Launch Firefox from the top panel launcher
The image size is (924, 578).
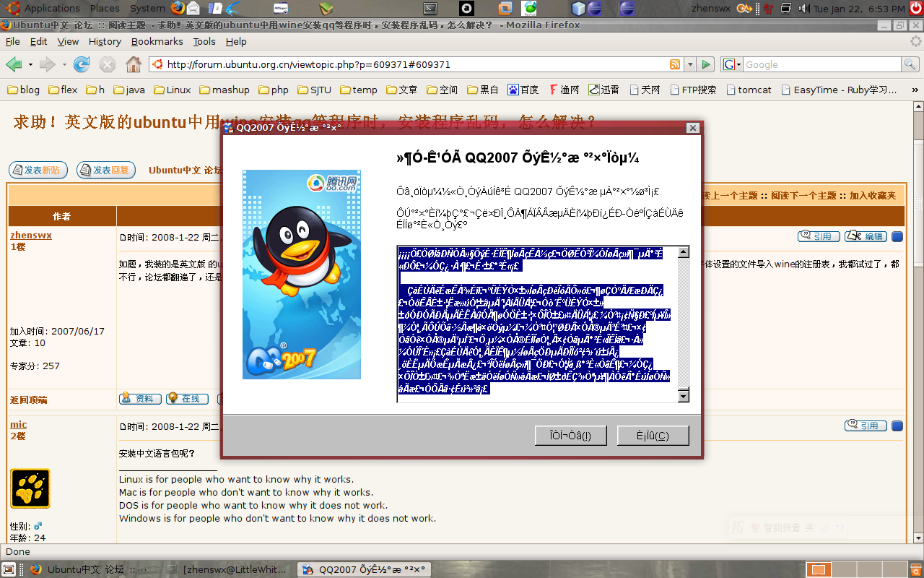178,9
